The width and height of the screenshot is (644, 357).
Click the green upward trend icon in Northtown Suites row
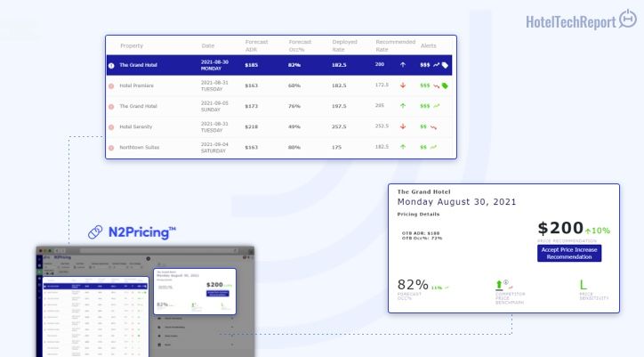pyautogui.click(x=433, y=147)
